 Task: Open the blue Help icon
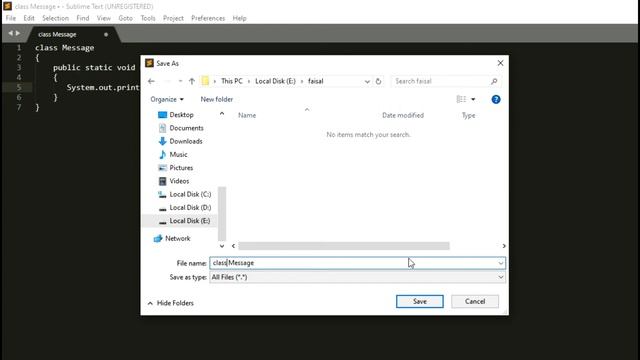[496, 99]
